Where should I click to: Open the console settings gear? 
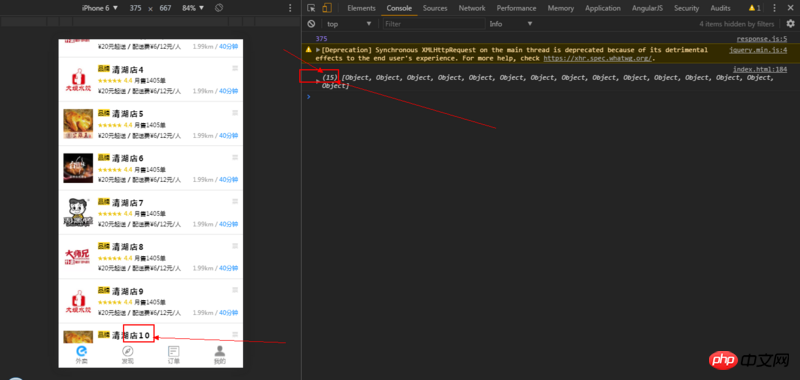[790, 23]
